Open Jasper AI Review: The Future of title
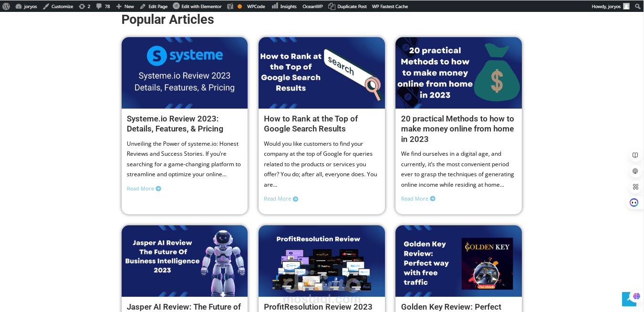The height and width of the screenshot is (312, 644). coord(184,307)
